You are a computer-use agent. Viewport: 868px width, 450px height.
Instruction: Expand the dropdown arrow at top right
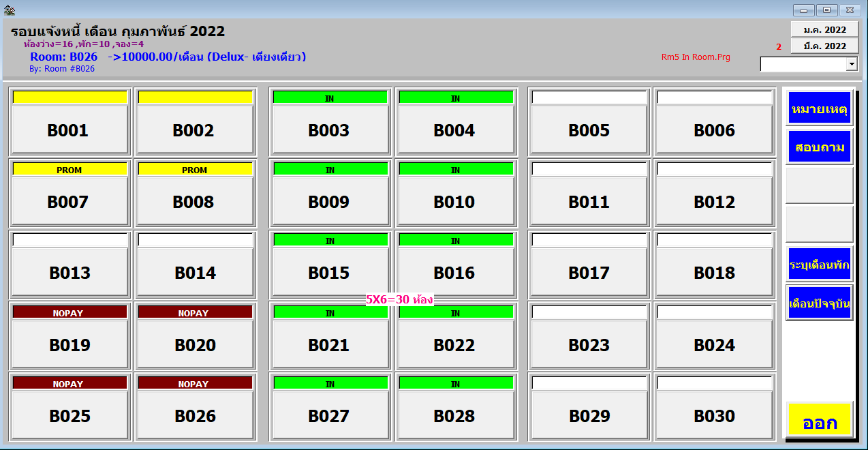coord(851,63)
